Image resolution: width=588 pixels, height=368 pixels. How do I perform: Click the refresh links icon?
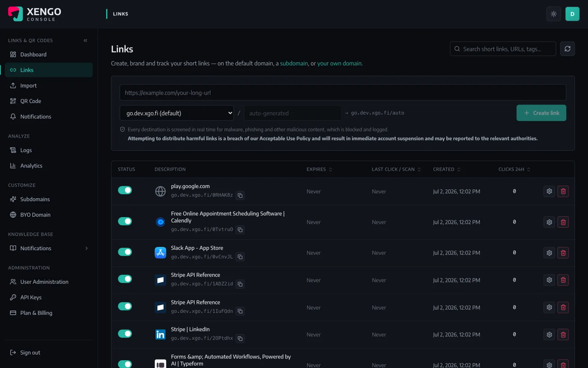tap(567, 49)
